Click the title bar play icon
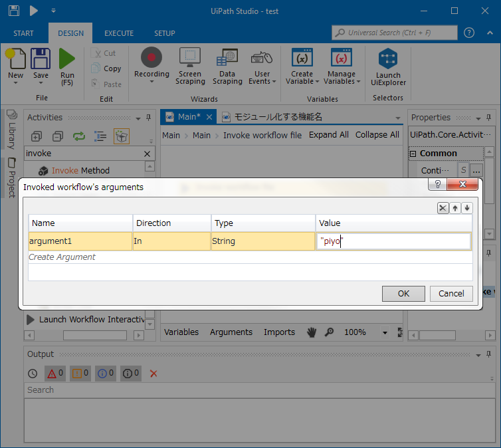501x448 pixels. pos(33,11)
